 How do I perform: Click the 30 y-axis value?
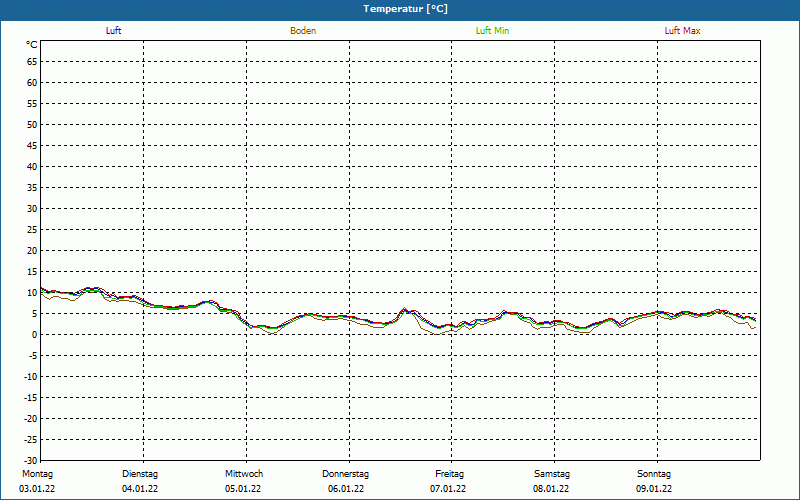32,209
